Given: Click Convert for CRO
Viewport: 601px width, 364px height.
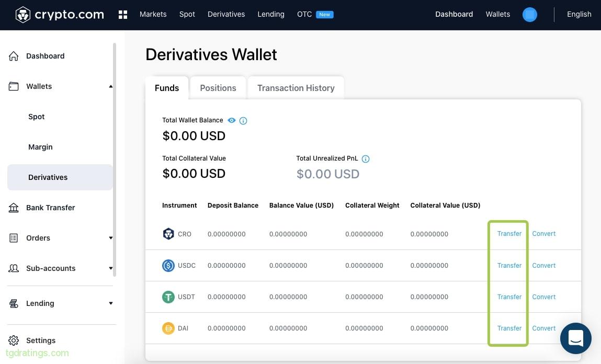Looking at the screenshot, I should point(543,234).
